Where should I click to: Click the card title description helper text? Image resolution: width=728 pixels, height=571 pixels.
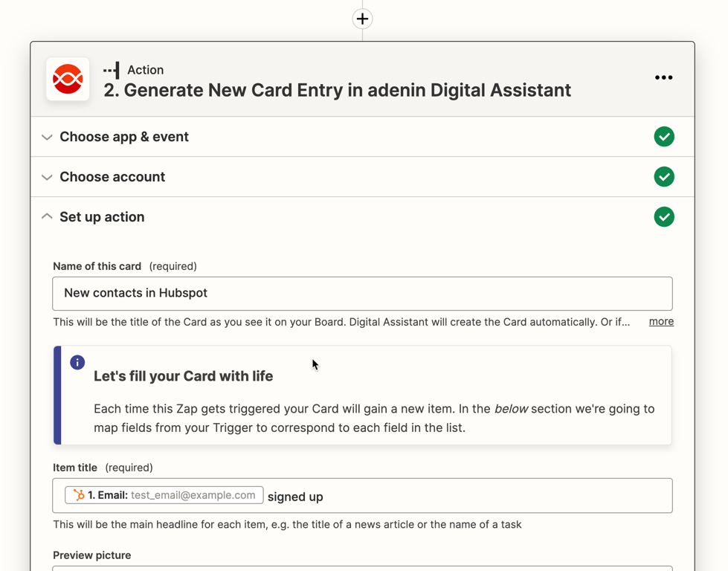pyautogui.click(x=341, y=322)
